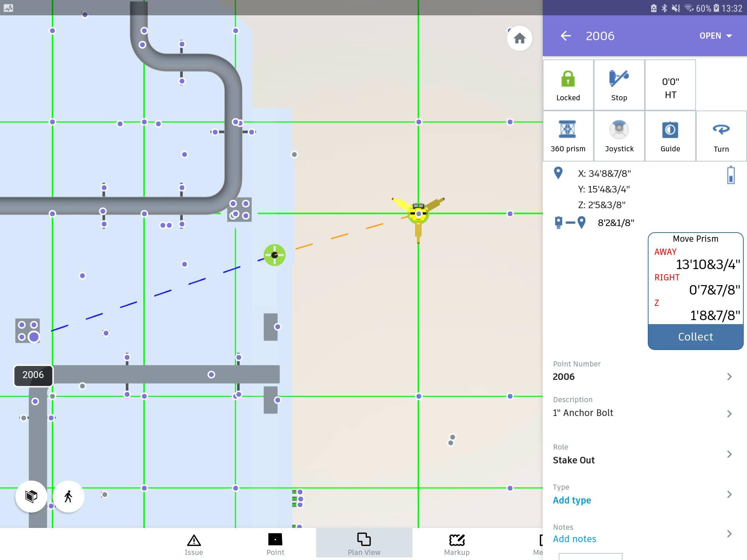Image resolution: width=747 pixels, height=560 pixels.
Task: Select the 2006 point label on map
Action: [33, 375]
